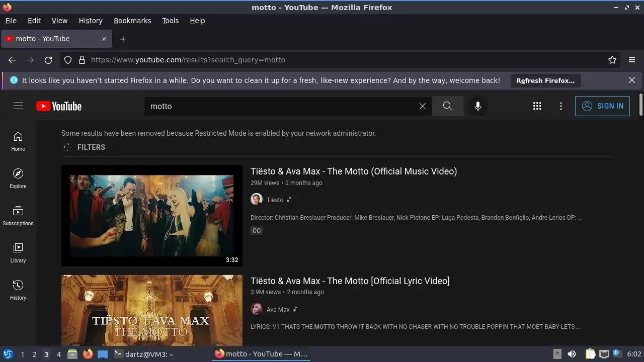Click the 'Refresh Firefox…' button
The height and width of the screenshot is (362, 644).
(545, 80)
